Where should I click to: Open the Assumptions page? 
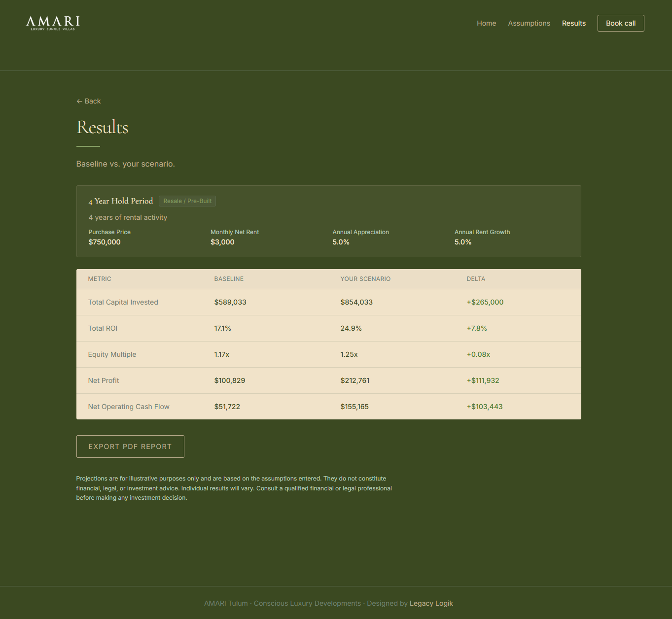coord(529,23)
